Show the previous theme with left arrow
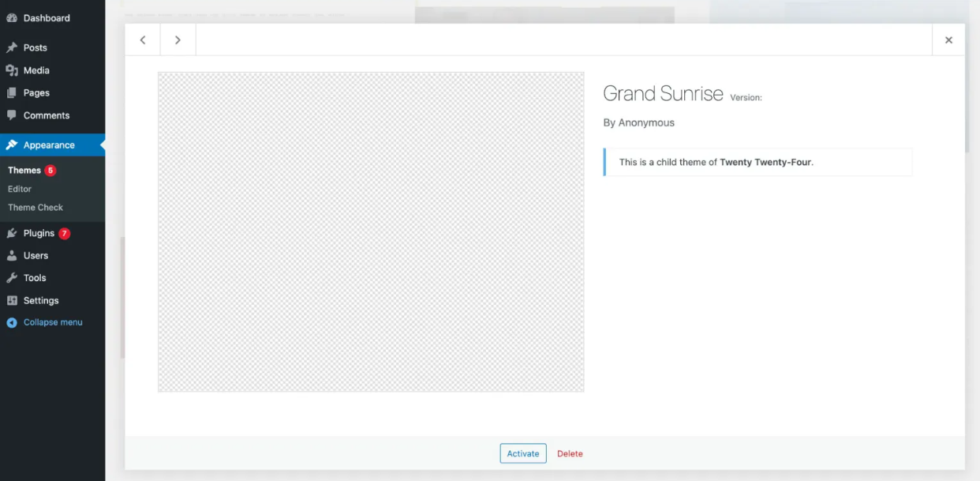This screenshot has width=980, height=481. point(143,39)
